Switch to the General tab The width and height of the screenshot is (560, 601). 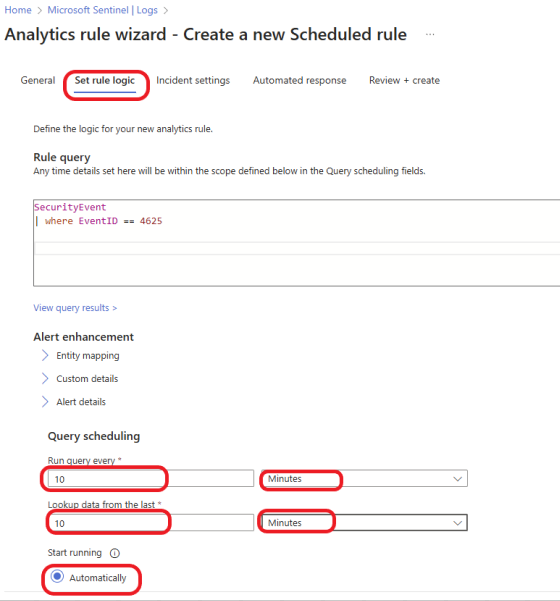click(38, 80)
